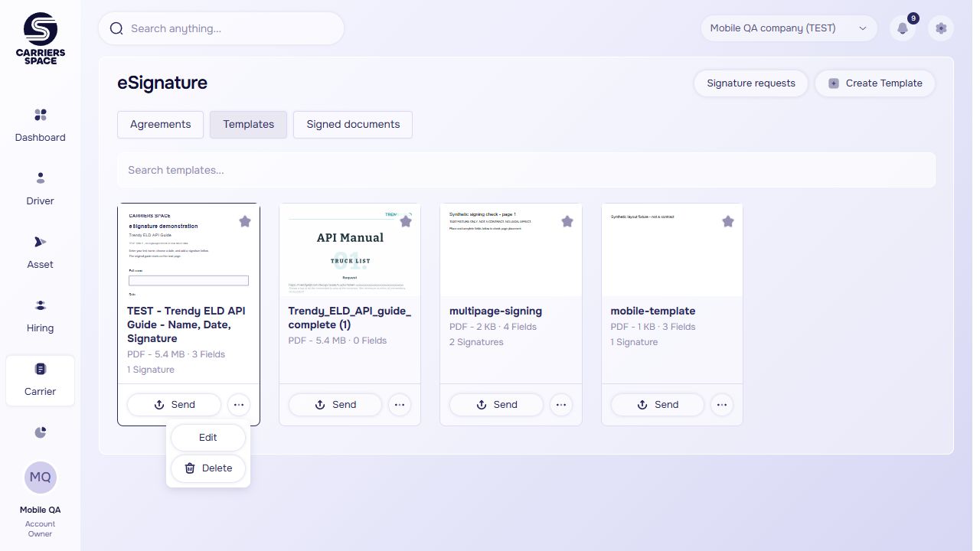The height and width of the screenshot is (551, 980).
Task: Open the Driver section
Action: coord(40,189)
